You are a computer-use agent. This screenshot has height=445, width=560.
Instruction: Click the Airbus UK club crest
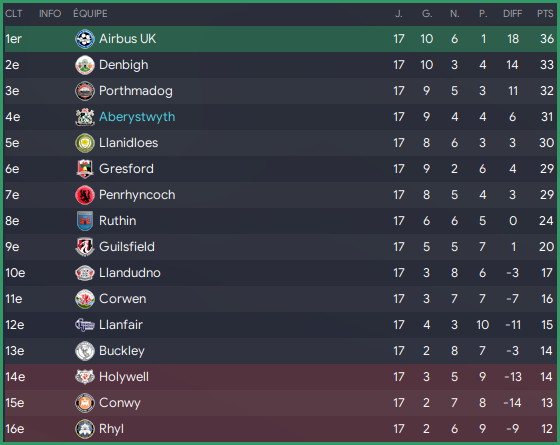point(85,39)
